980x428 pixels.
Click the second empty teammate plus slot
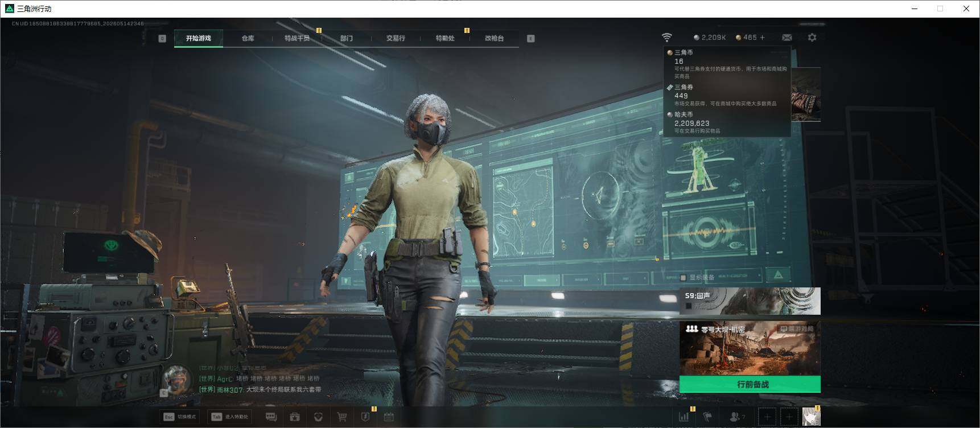[x=789, y=417]
